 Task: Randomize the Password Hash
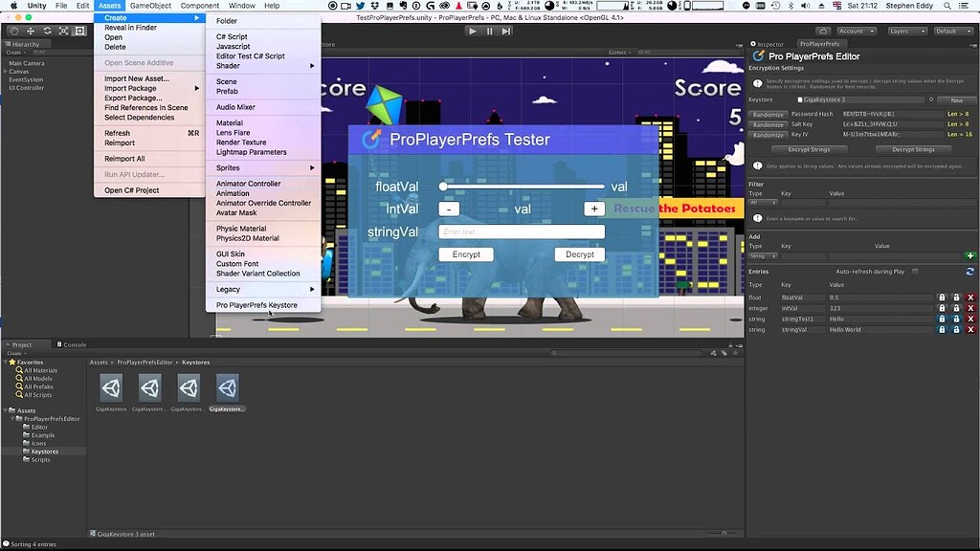coord(767,113)
